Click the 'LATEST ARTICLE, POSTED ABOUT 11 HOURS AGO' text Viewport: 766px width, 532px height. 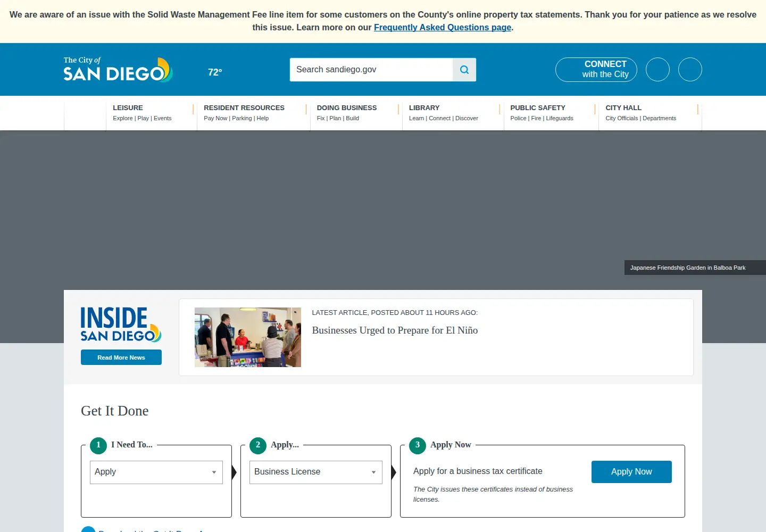(x=395, y=313)
